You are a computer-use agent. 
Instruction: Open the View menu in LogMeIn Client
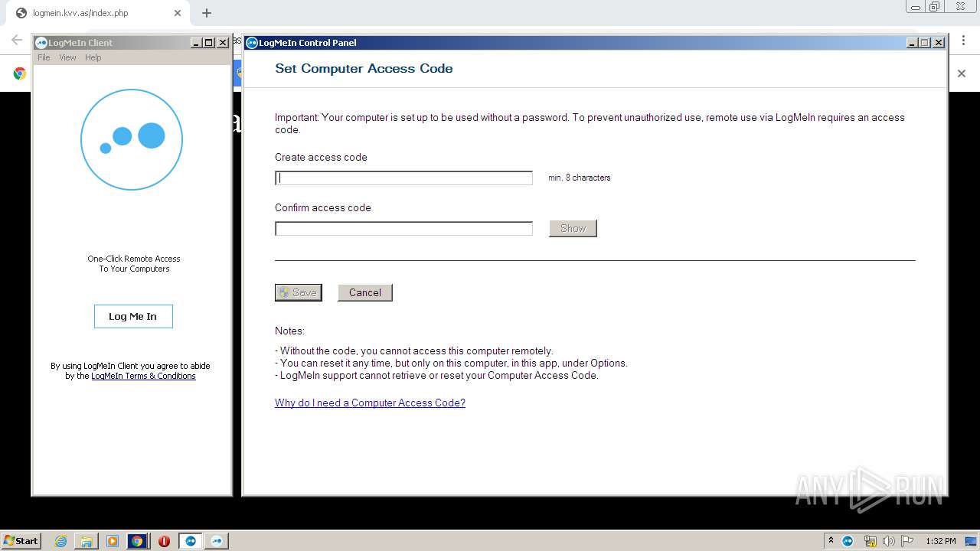pos(67,57)
